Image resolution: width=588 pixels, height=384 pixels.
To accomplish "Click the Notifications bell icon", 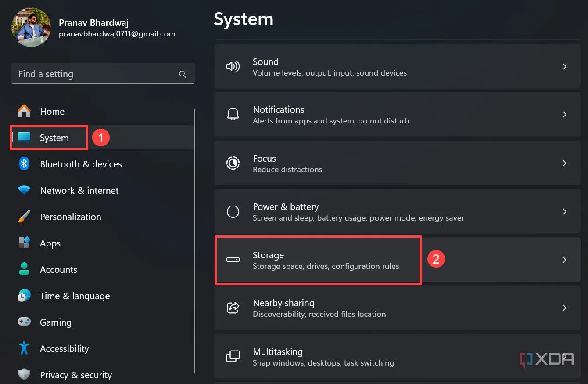I will point(233,115).
